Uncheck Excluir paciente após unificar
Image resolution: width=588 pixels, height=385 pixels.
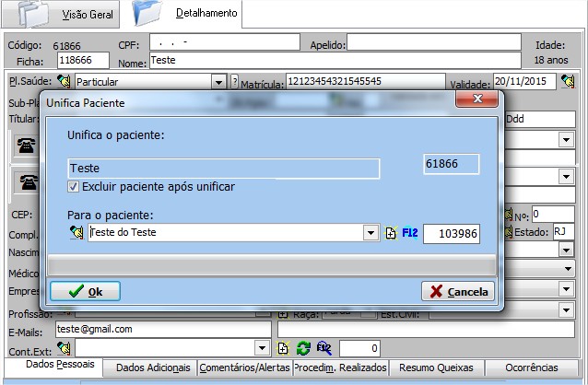[x=75, y=187]
